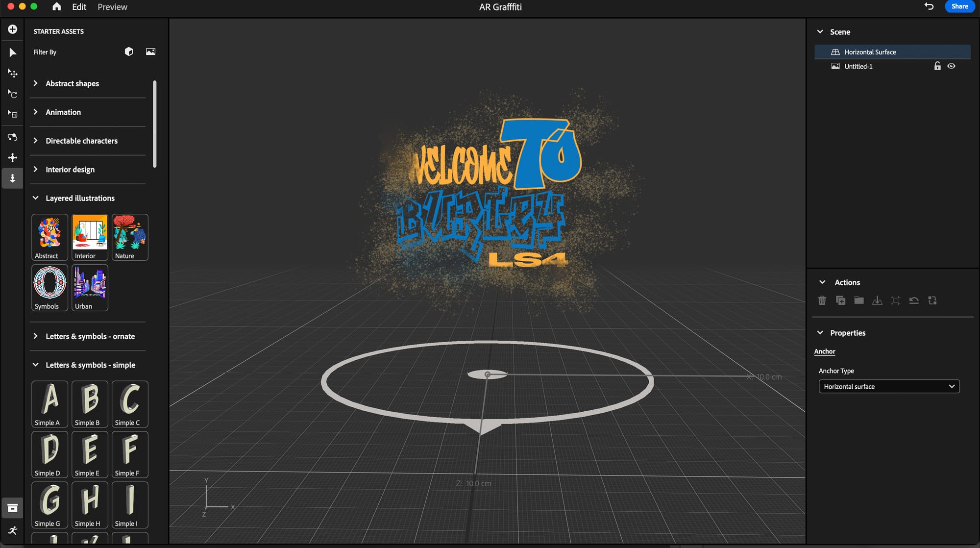
Task: Insert the Simple A letter asset
Action: coord(49,404)
